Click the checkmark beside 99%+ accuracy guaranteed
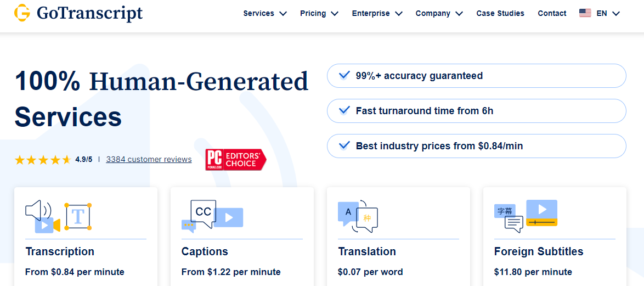644x286 pixels. coord(343,75)
